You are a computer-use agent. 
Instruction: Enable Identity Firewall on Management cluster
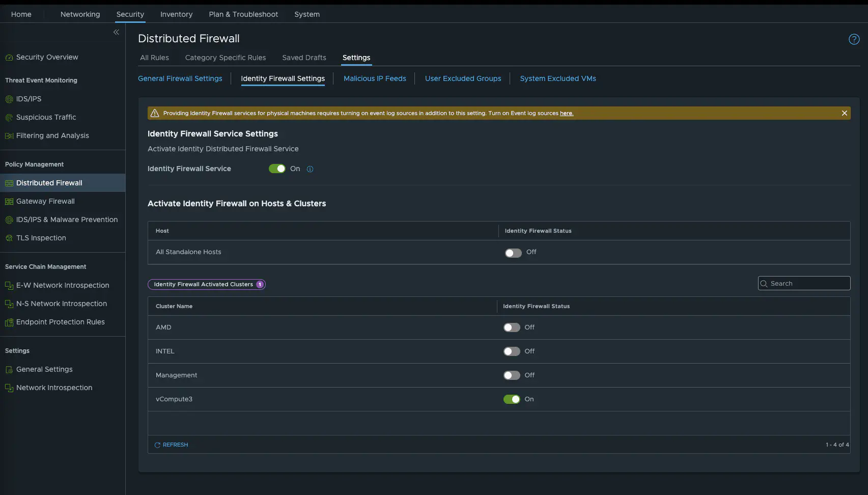click(x=512, y=375)
